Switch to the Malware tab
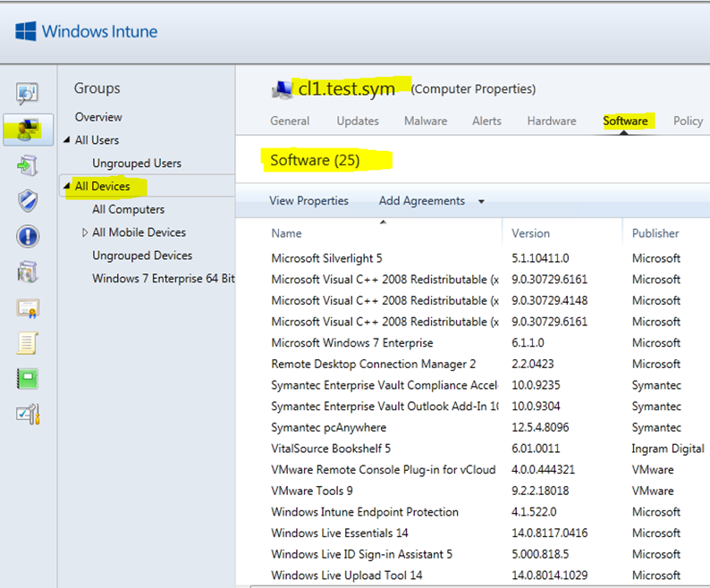 tap(426, 121)
